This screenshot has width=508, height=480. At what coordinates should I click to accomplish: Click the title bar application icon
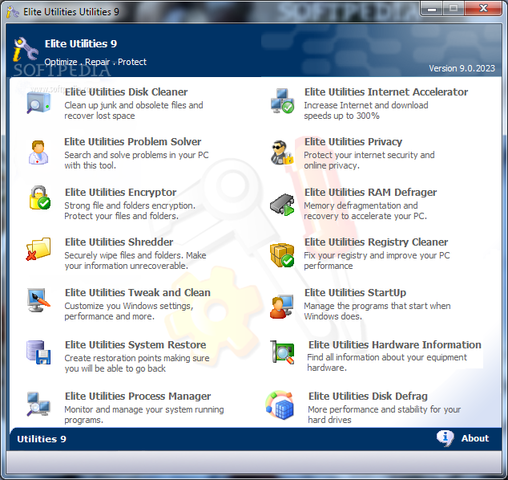pos(13,12)
